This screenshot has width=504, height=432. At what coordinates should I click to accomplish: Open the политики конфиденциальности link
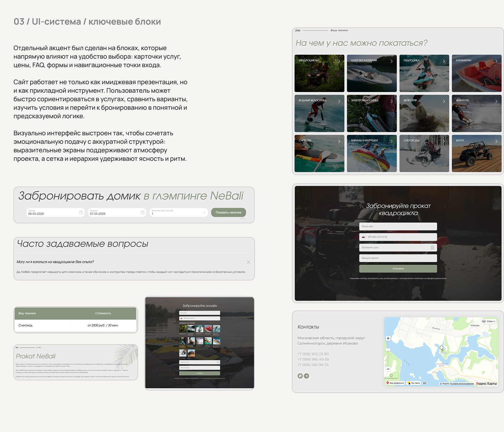430,278
